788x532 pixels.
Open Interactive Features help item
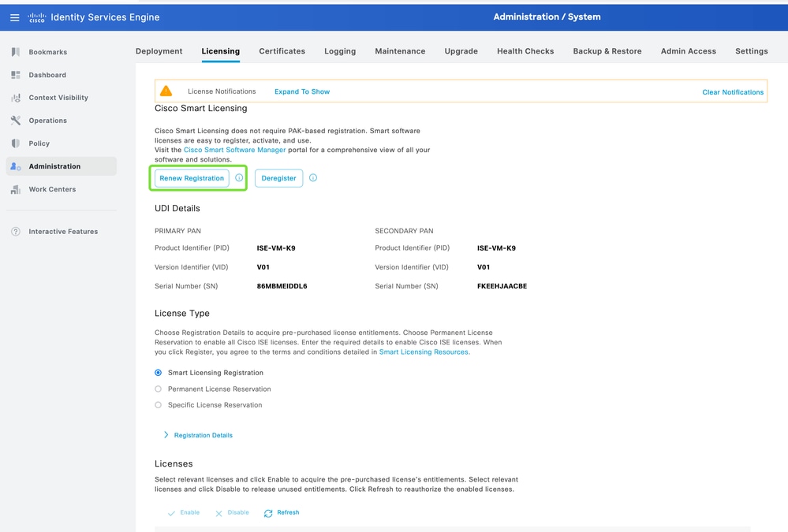pyautogui.click(x=63, y=232)
